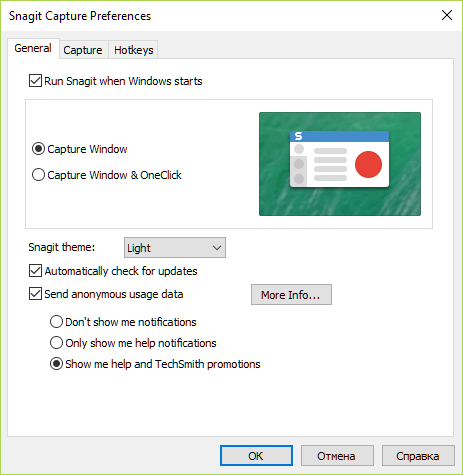This screenshot has width=463, height=475.
Task: Click the Light theme dropdown arrow
Action: click(x=217, y=248)
